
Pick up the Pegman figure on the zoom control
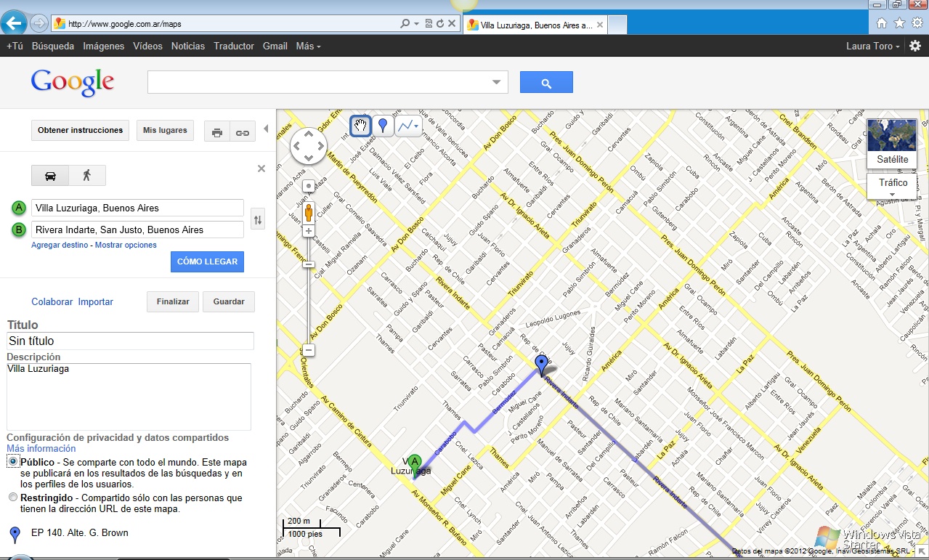tap(308, 213)
